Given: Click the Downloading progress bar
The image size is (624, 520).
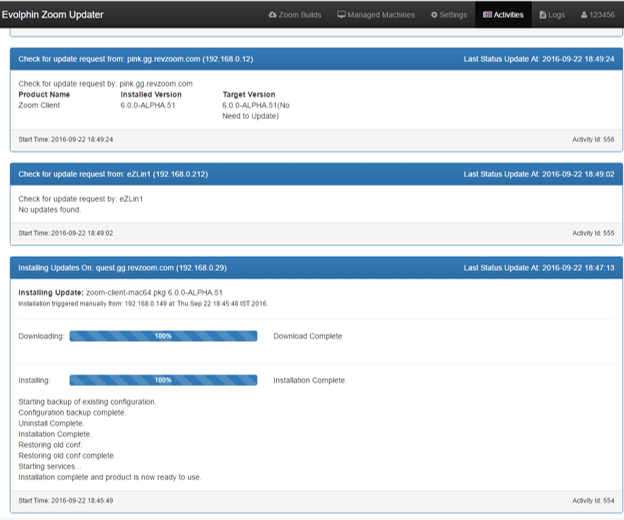Looking at the screenshot, I should (x=163, y=336).
